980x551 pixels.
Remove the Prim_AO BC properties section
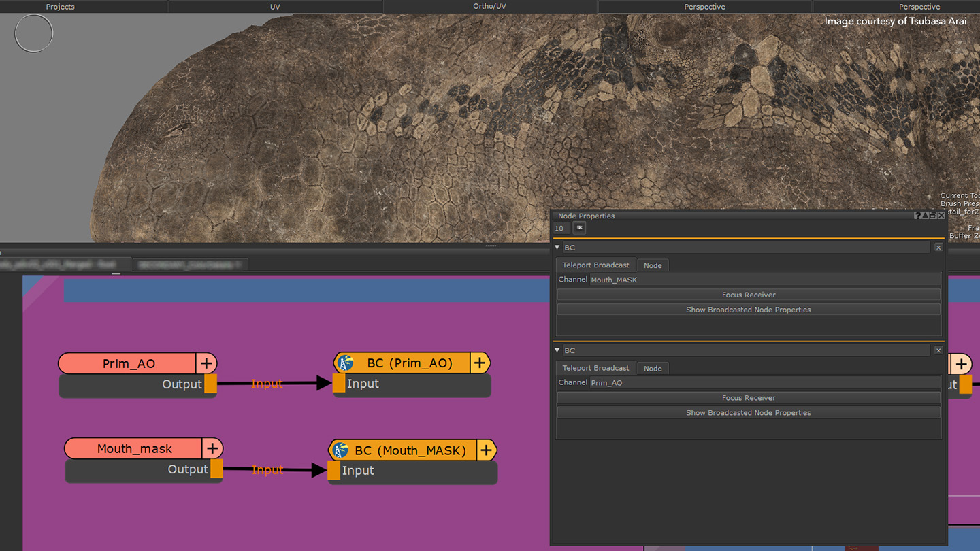pyautogui.click(x=938, y=350)
